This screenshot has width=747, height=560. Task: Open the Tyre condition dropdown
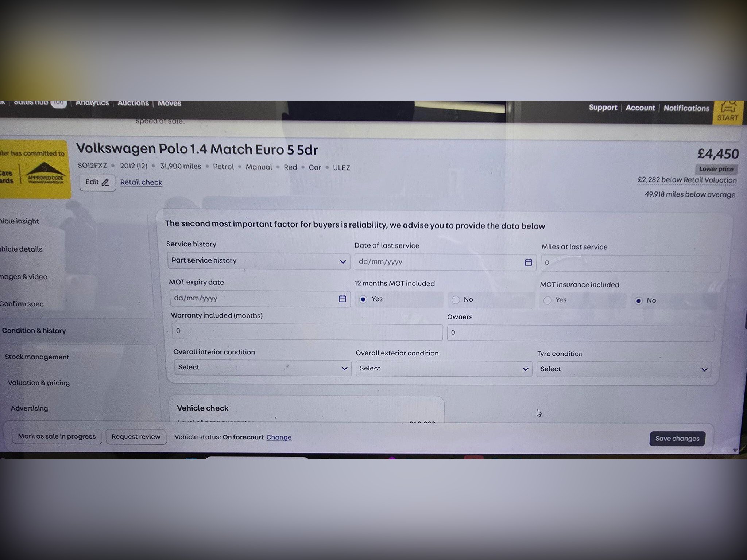624,369
